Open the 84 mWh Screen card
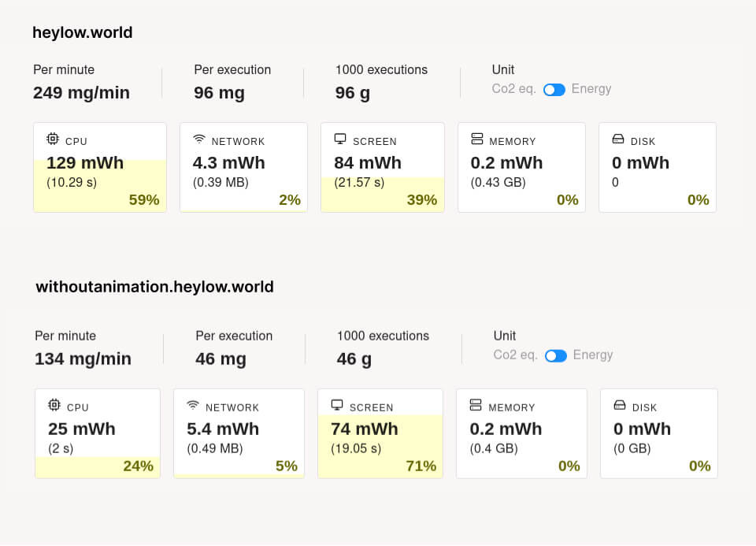The image size is (756, 546). [383, 168]
